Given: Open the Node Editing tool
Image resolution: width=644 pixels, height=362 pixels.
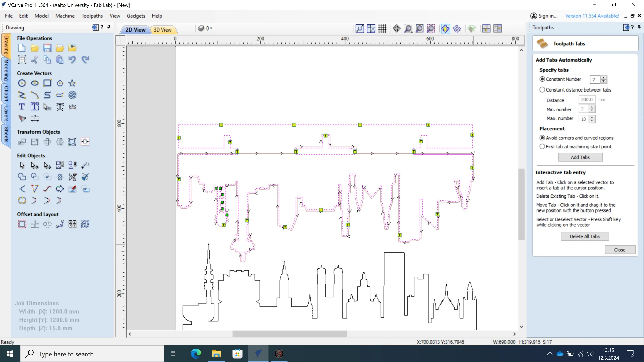Looking at the screenshot, I should pyautogui.click(x=35, y=165).
